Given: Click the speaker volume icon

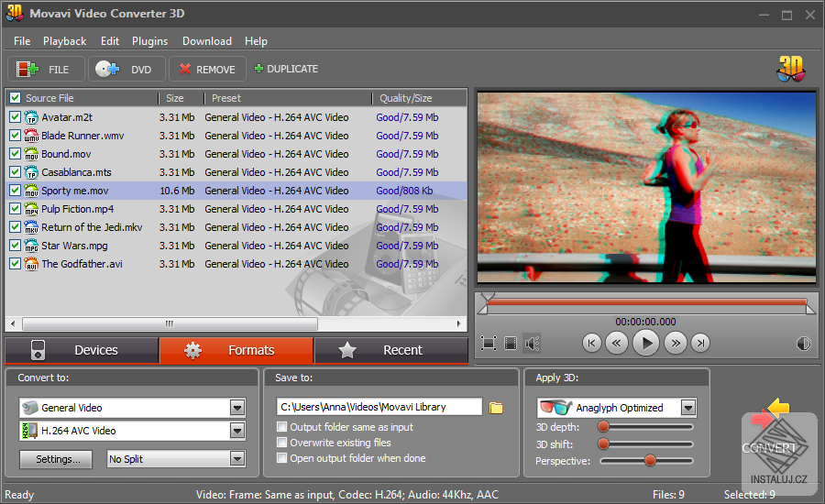Looking at the screenshot, I should click(532, 344).
